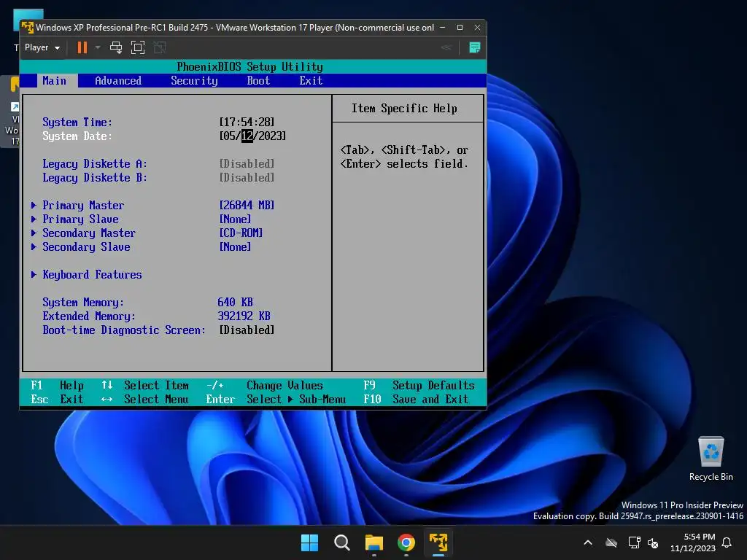Click the VMware icon in title bar

tap(28, 28)
